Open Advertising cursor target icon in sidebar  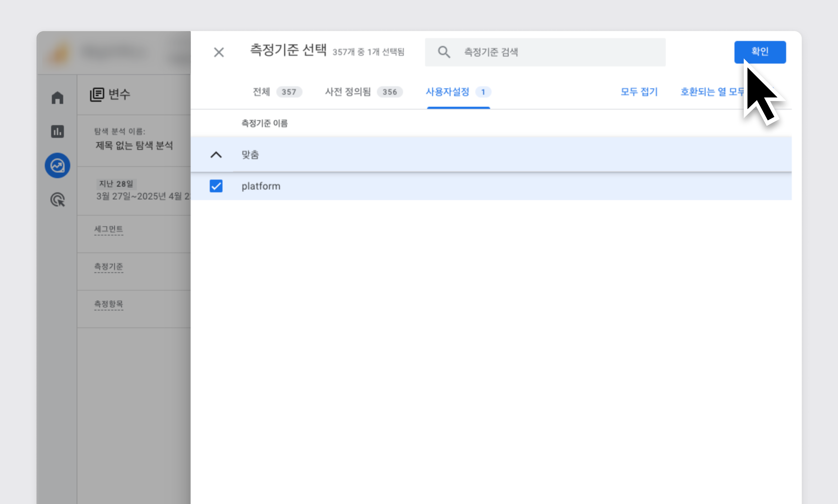[57, 200]
